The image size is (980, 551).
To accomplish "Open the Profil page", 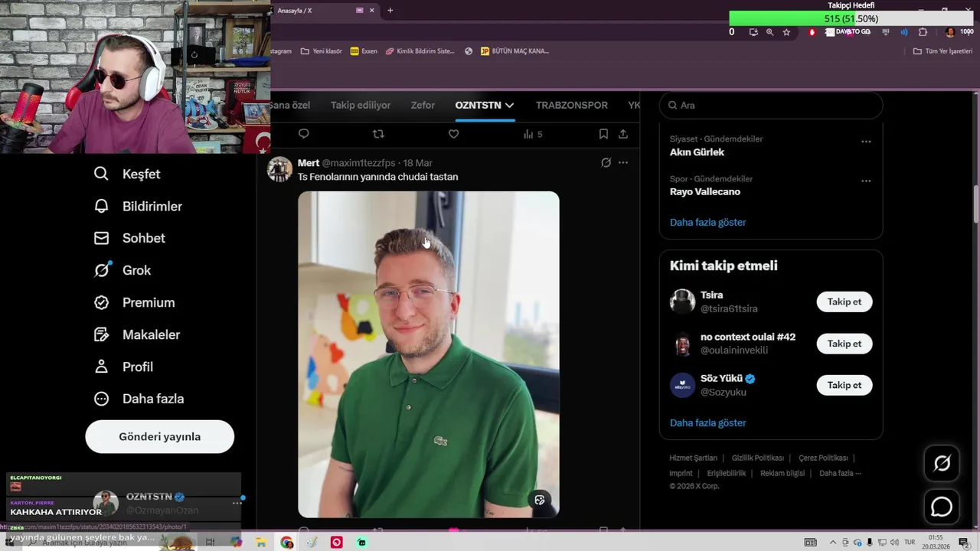I will coord(123,367).
